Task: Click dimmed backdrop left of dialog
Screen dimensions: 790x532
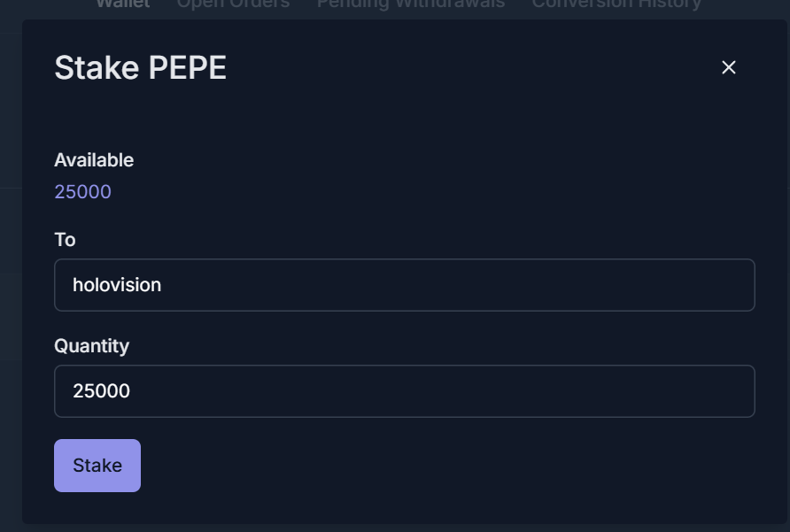Action: pyautogui.click(x=11, y=272)
